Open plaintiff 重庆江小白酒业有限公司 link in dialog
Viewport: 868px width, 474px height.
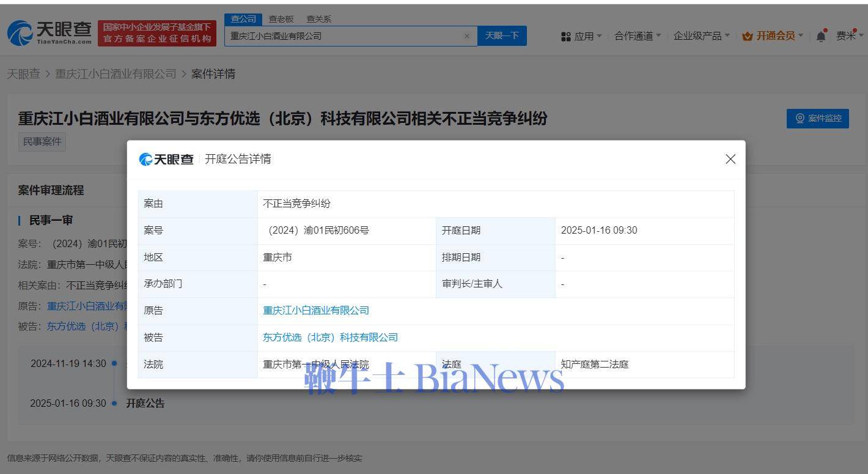coord(316,311)
